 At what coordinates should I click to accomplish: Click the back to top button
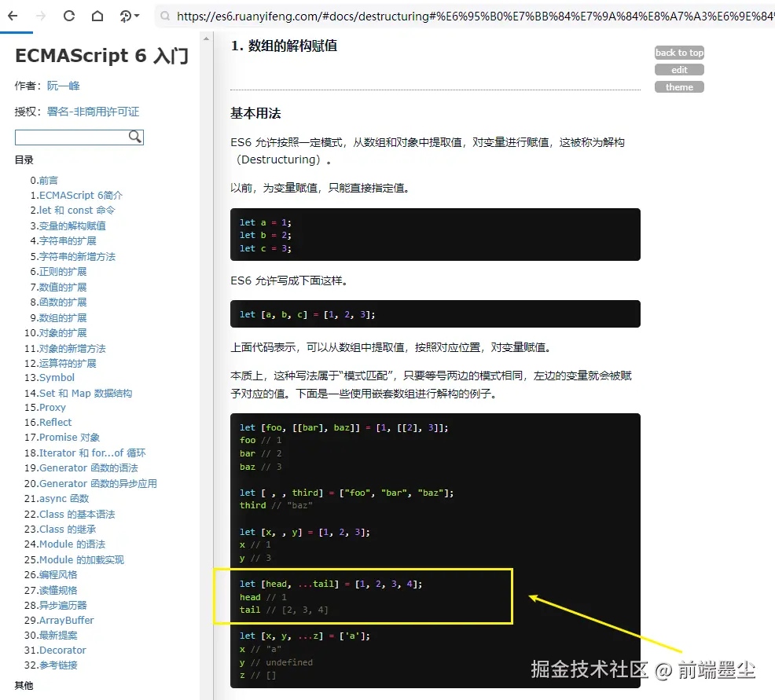[x=678, y=53]
